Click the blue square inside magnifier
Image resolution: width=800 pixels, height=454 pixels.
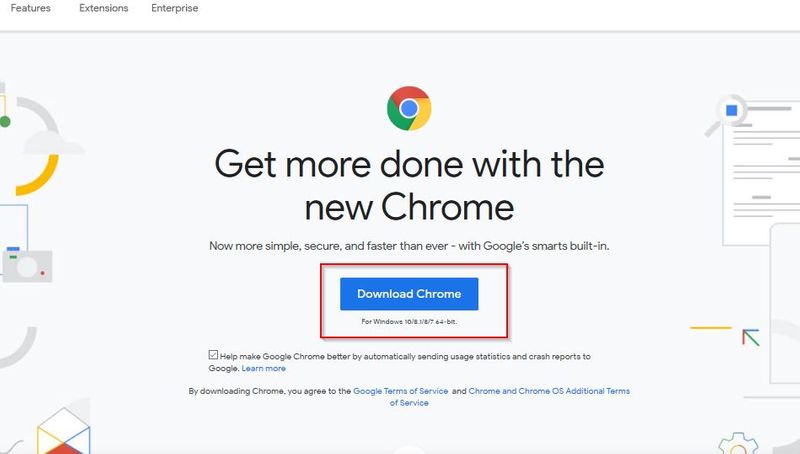click(x=732, y=111)
